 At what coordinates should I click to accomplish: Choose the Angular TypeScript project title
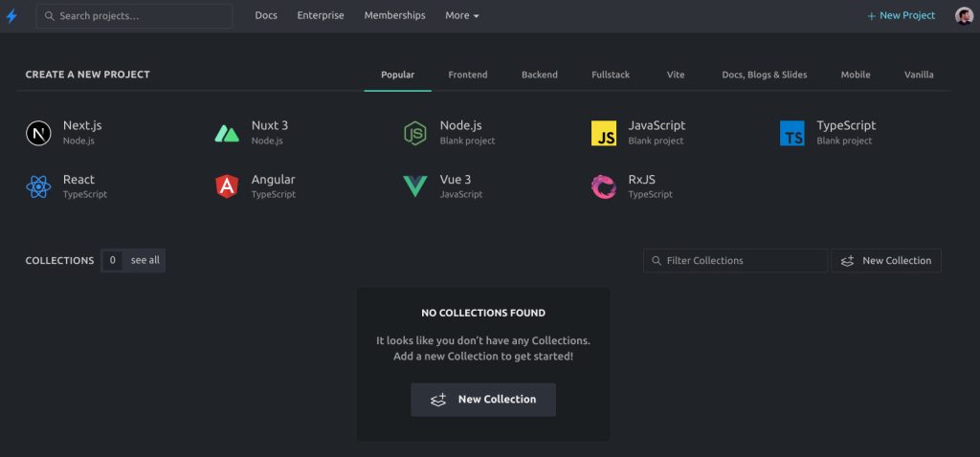[x=273, y=180]
